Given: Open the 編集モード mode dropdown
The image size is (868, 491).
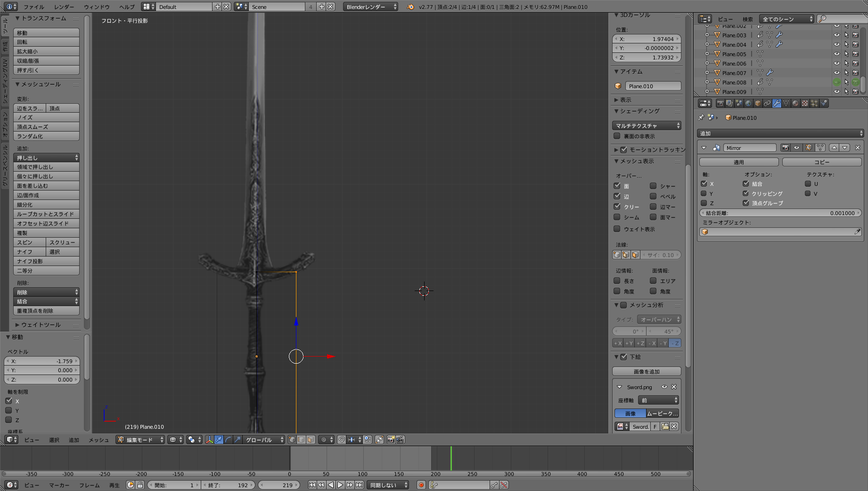Looking at the screenshot, I should pos(140,440).
